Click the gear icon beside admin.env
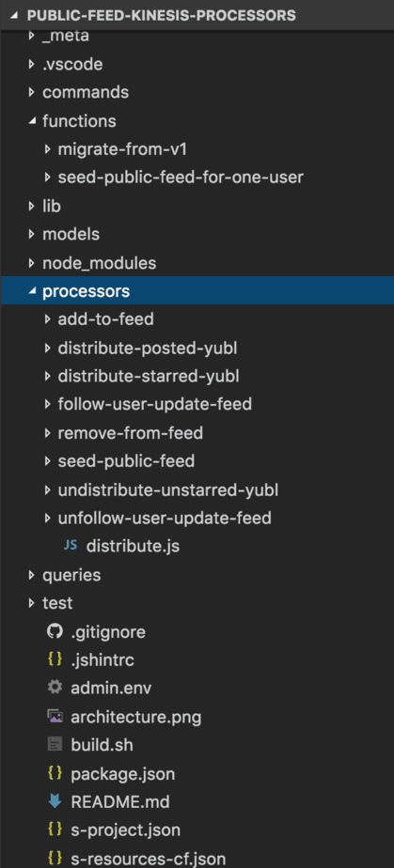The image size is (394, 868). click(55, 688)
